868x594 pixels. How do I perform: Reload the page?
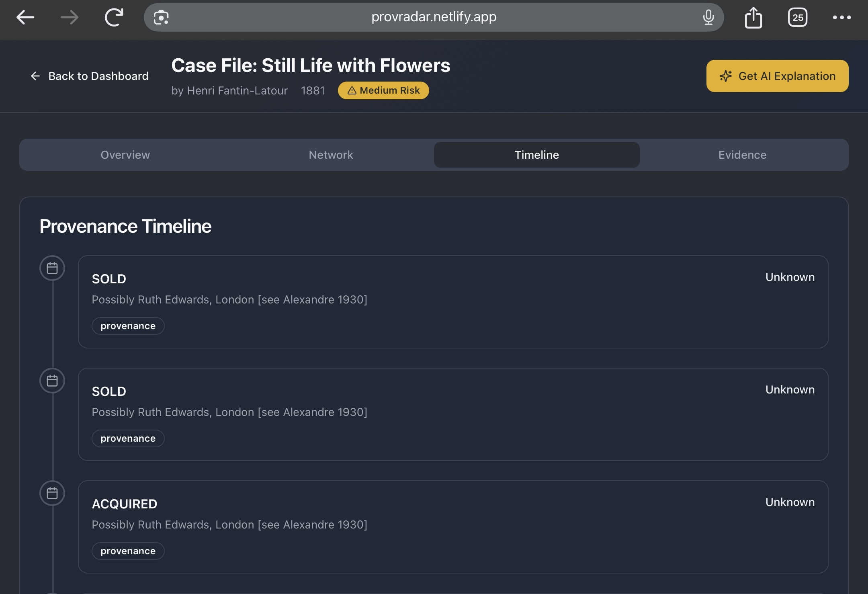click(x=114, y=17)
